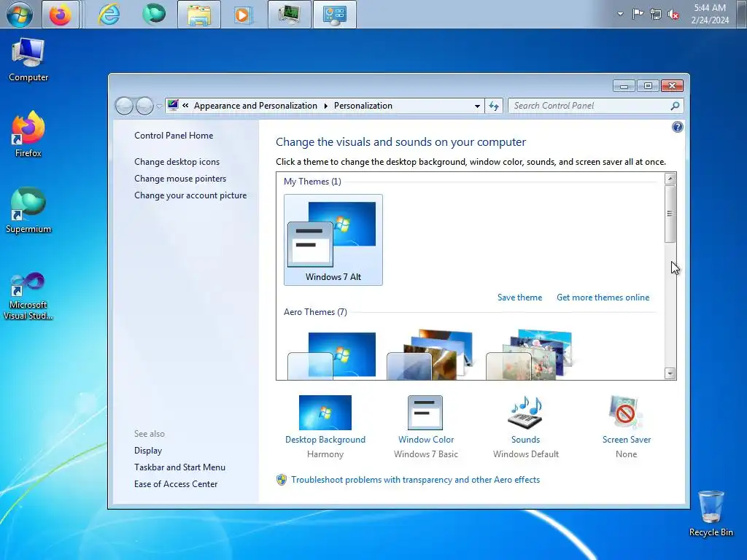Screen dimensions: 747x560
Task: Click the Control Panel address bar icon
Action: pyautogui.click(x=173, y=105)
